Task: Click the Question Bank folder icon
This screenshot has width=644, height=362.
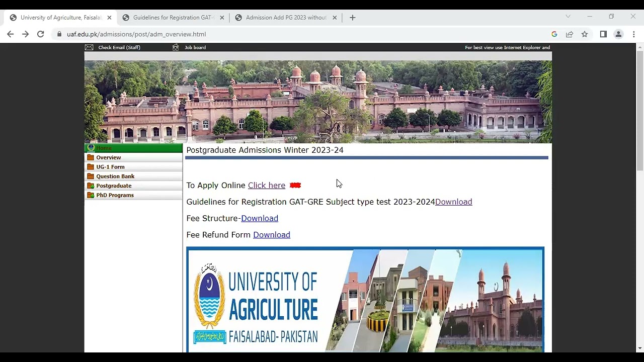Action: (x=91, y=176)
